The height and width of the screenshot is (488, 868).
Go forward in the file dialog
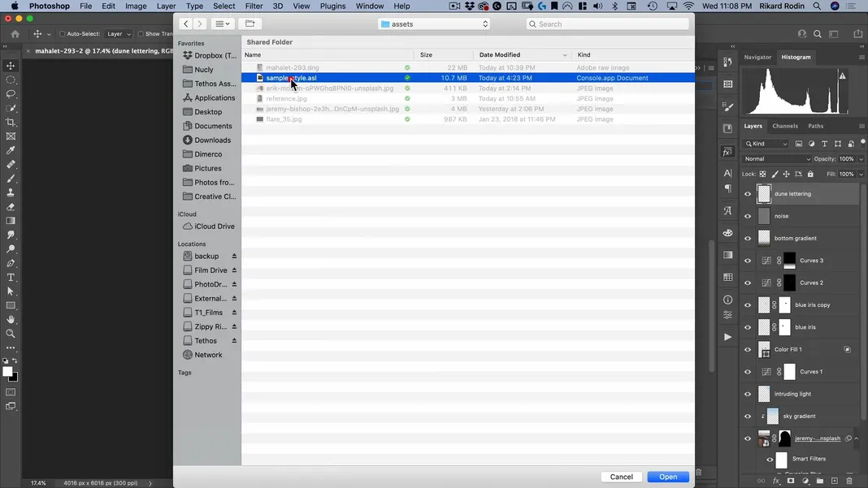pos(200,24)
